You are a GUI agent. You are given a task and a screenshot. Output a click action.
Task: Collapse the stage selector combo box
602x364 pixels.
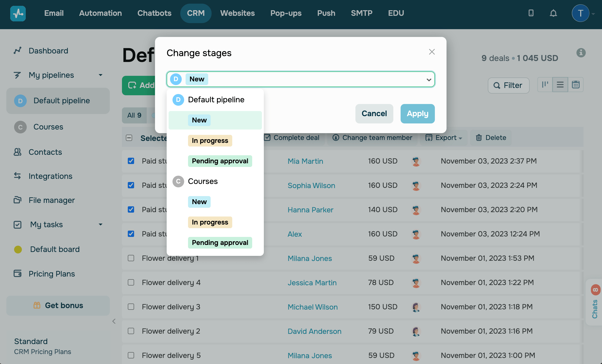tap(429, 80)
